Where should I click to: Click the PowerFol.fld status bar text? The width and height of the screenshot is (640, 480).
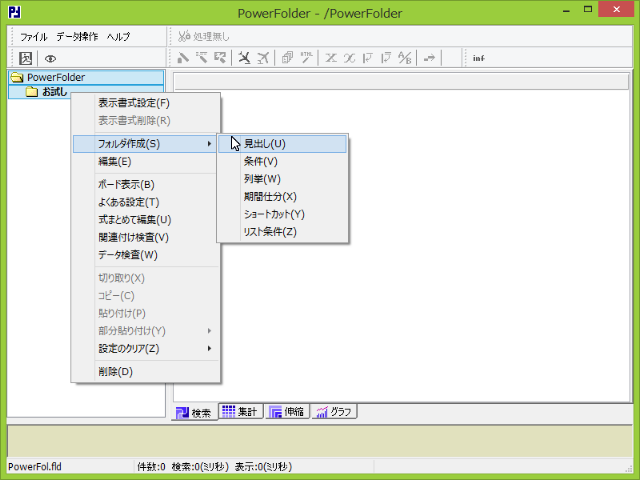click(x=35, y=467)
